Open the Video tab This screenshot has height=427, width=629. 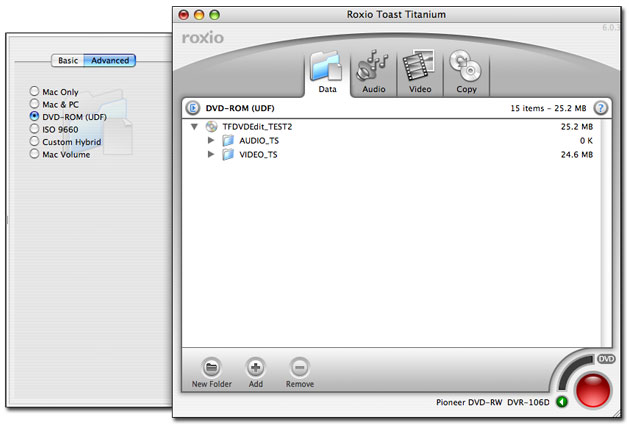420,73
